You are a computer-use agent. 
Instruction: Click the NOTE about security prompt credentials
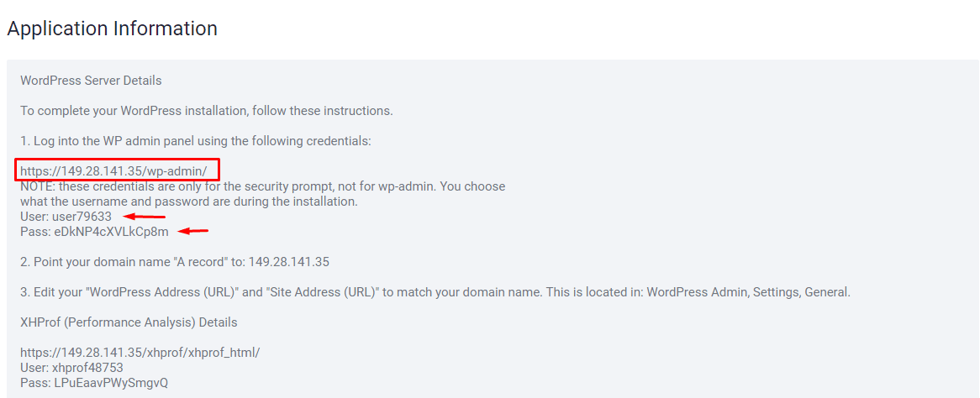coord(262,186)
